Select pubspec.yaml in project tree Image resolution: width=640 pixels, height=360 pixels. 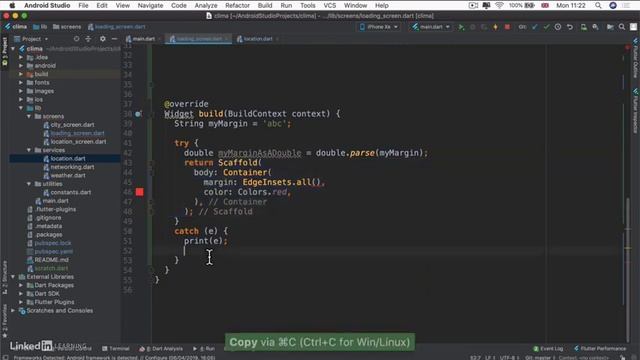click(x=53, y=251)
